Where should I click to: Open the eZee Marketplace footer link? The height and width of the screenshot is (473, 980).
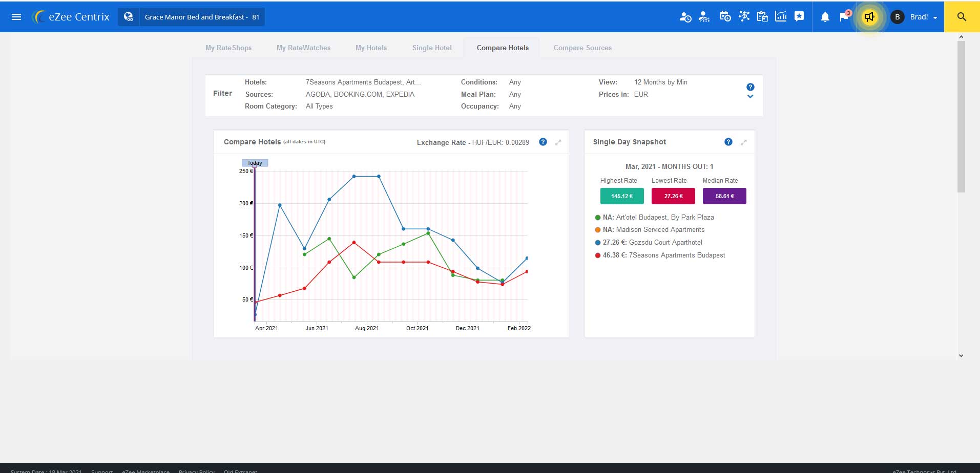[x=145, y=471]
